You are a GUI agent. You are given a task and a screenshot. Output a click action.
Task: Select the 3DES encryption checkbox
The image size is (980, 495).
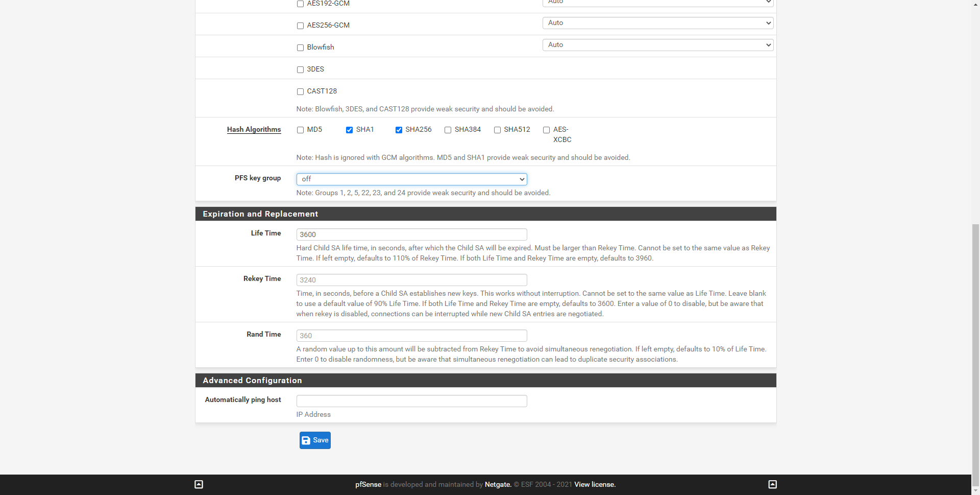click(300, 69)
